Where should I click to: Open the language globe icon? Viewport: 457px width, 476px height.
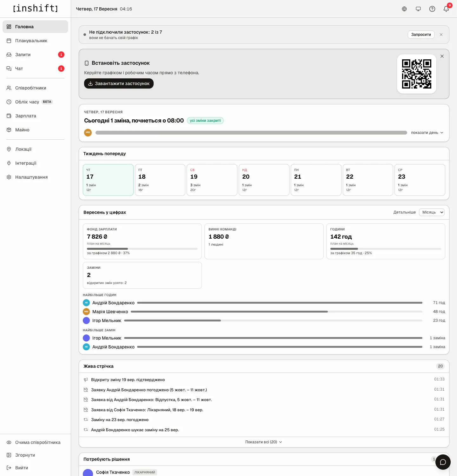pos(404,9)
